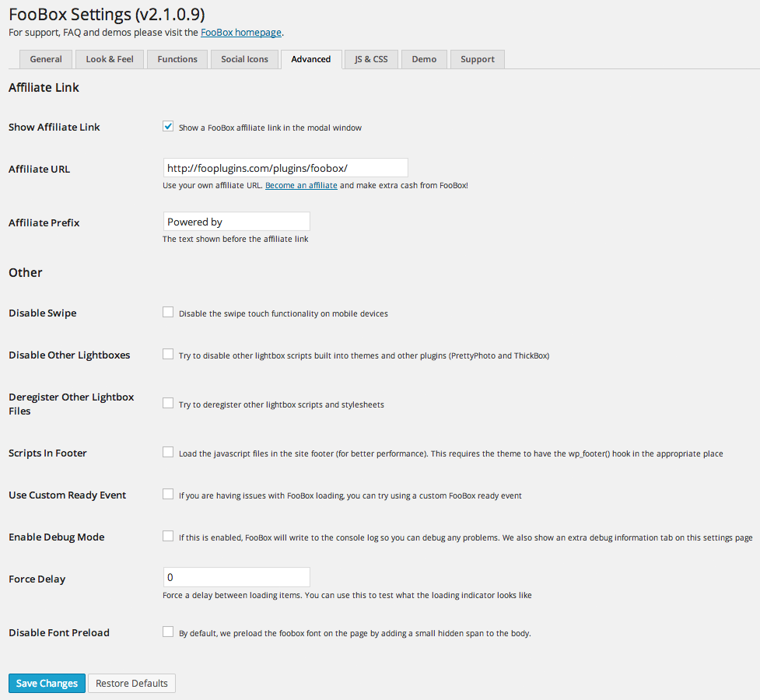Uncheck Show Affiliate Link checkbox
This screenshot has width=760, height=700.
click(x=168, y=127)
